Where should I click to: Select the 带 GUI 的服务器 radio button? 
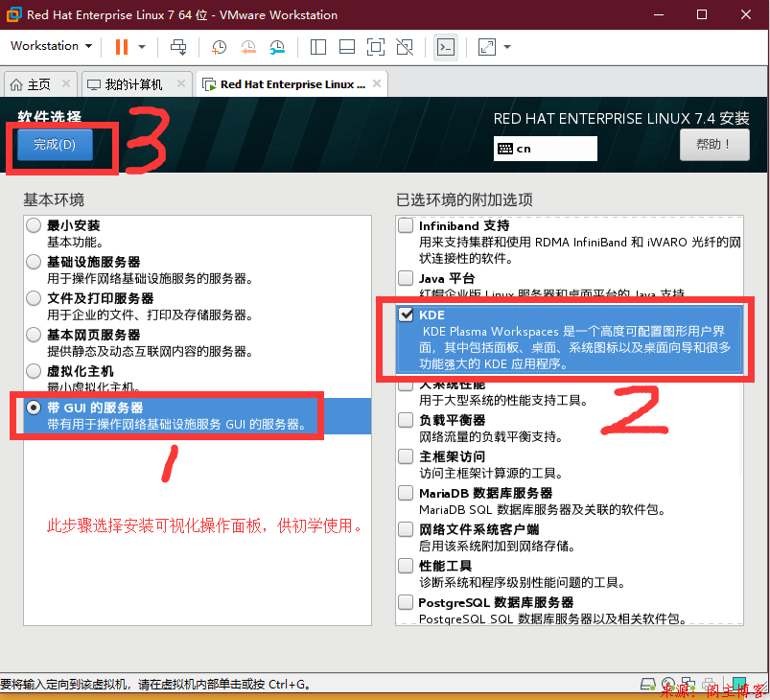pos(34,408)
